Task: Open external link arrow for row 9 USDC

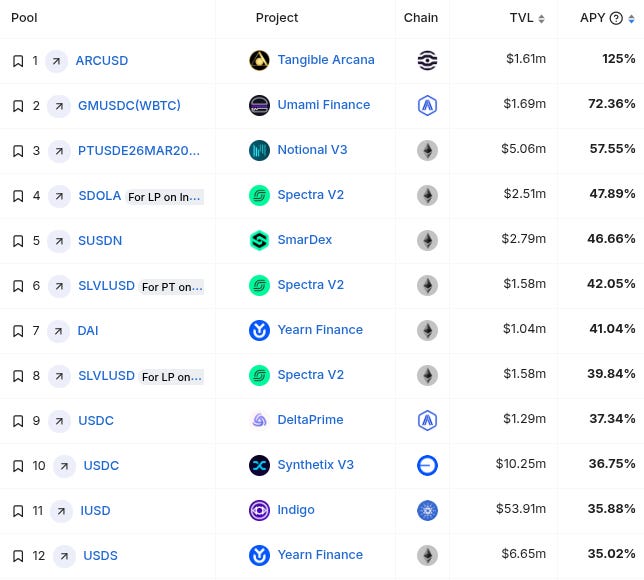Action: [x=59, y=421]
